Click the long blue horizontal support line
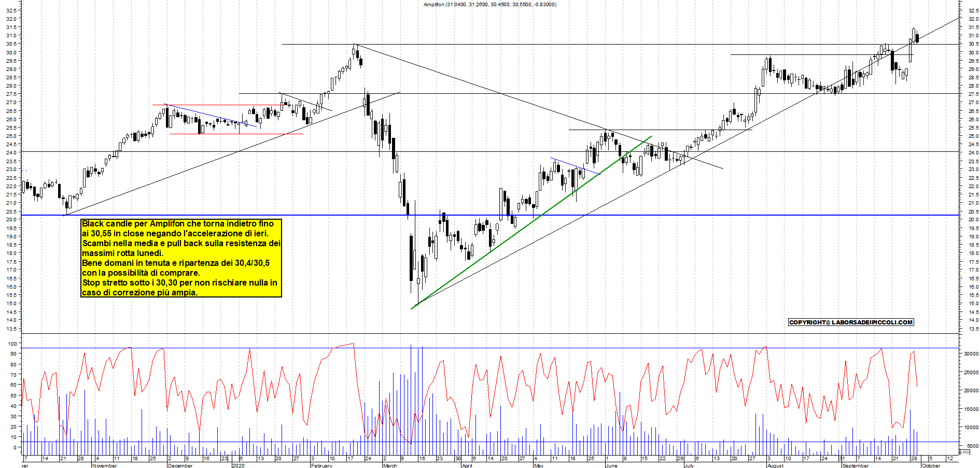 click(x=490, y=215)
